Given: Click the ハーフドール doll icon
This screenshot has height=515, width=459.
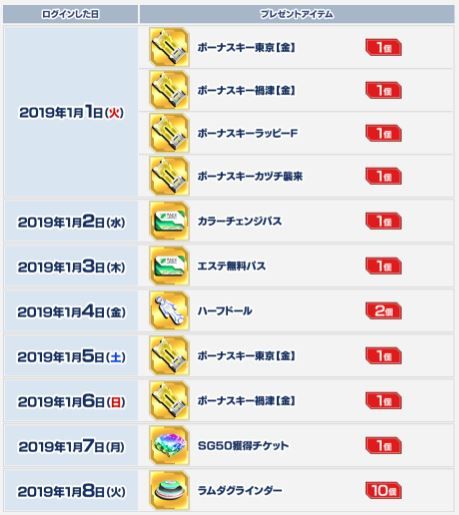Looking at the screenshot, I should coord(169,311).
